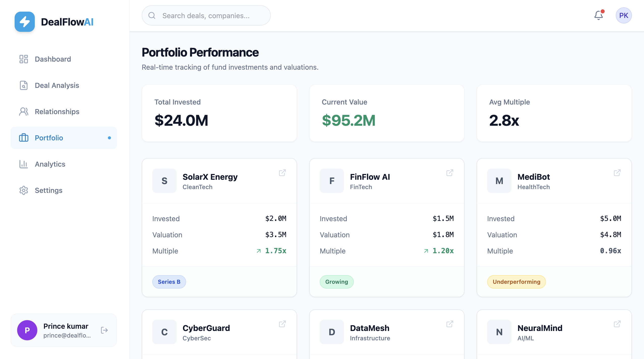The width and height of the screenshot is (644, 359).
Task: Click the Series B badge
Action: point(169,282)
